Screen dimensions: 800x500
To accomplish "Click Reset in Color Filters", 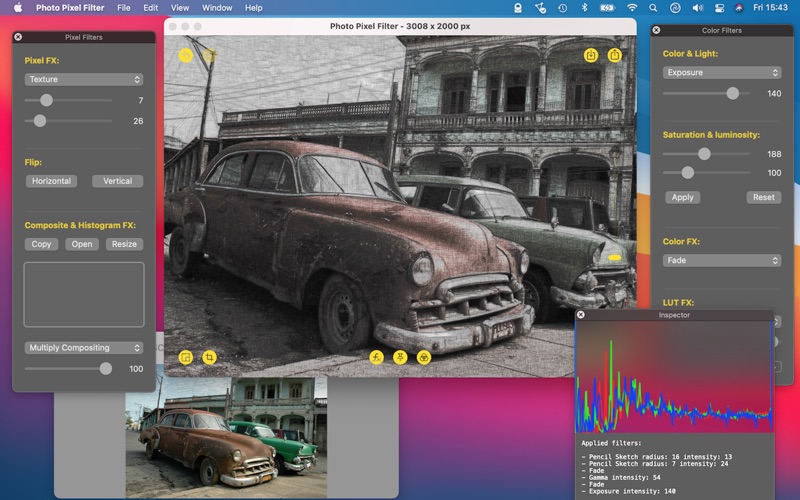I will pos(764,197).
